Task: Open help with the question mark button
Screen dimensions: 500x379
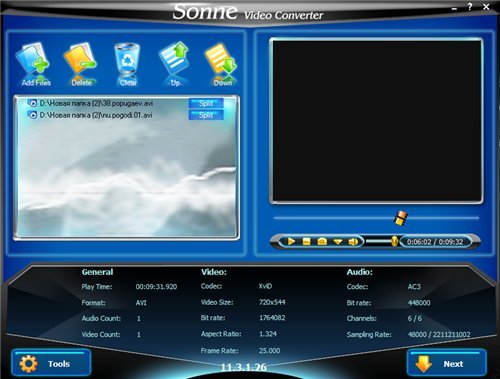Action: [x=470, y=7]
